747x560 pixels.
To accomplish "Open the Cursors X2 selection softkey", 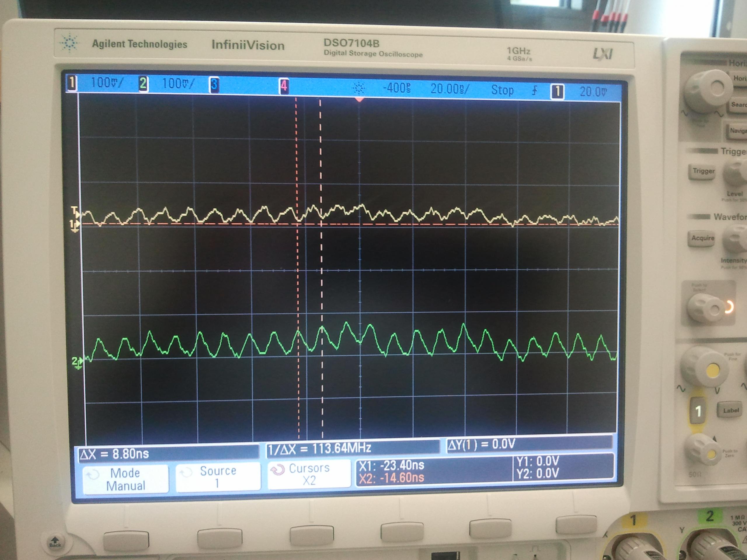I will coord(309,474).
